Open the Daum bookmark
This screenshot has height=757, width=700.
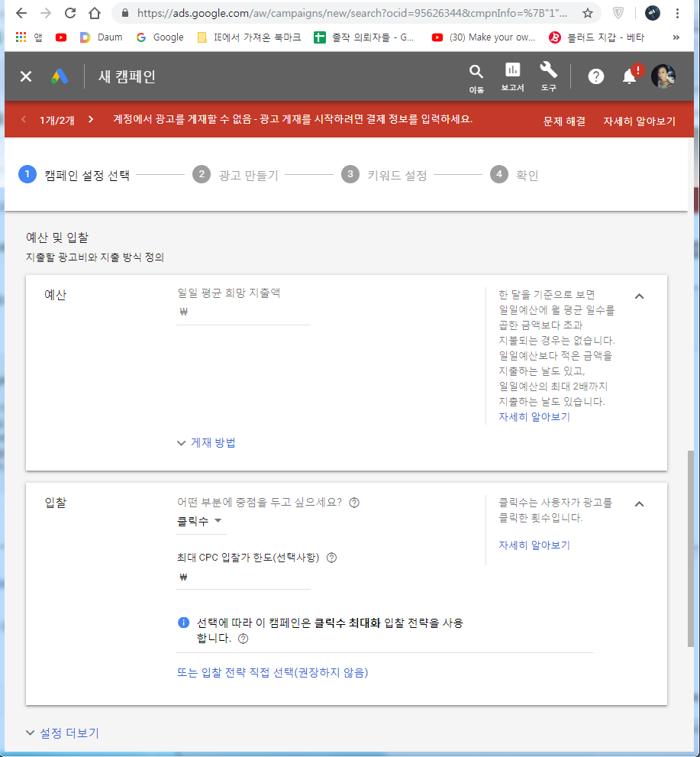point(101,37)
